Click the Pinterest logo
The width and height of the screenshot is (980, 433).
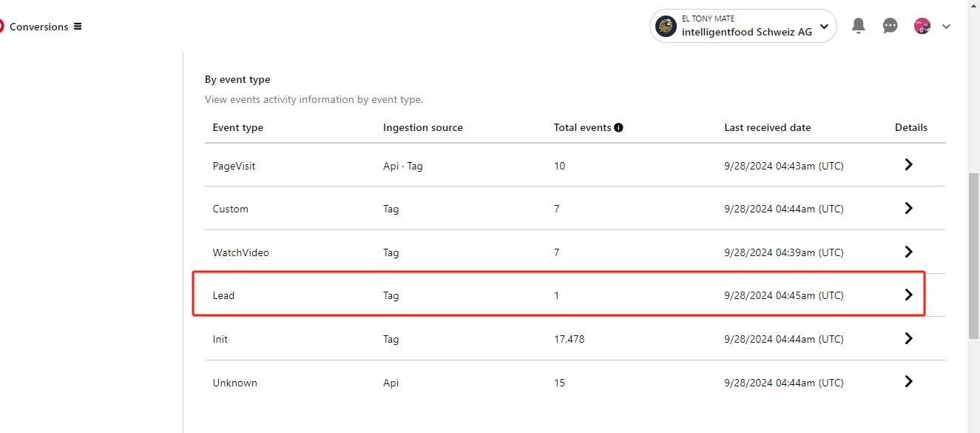pyautogui.click(x=1, y=26)
